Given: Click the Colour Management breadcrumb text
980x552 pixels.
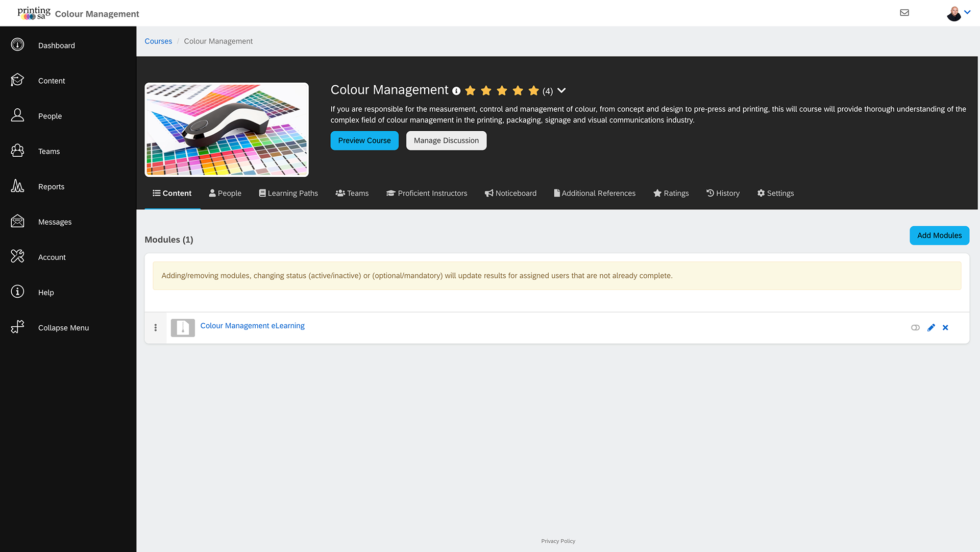Looking at the screenshot, I should [x=218, y=41].
